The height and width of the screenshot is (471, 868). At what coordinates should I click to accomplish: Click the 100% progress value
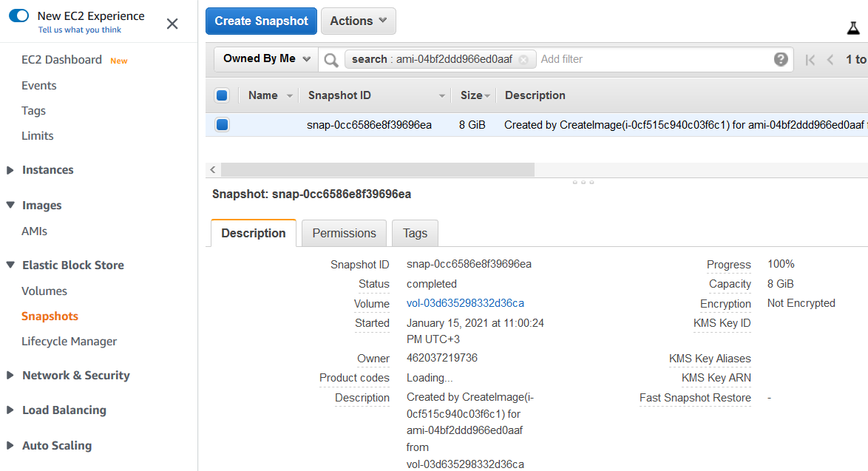click(x=781, y=264)
